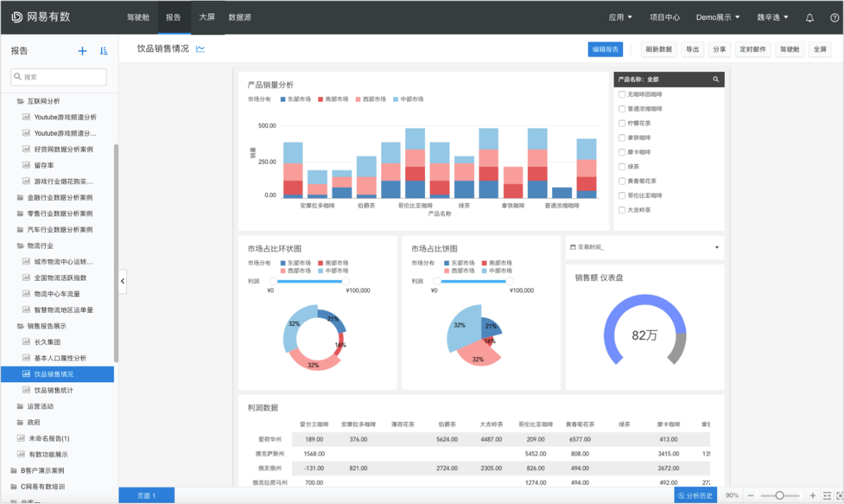Viewport: 844px width, 504px height.
Task: Enable the 大吉岭茶 checkbox
Action: pyautogui.click(x=622, y=210)
